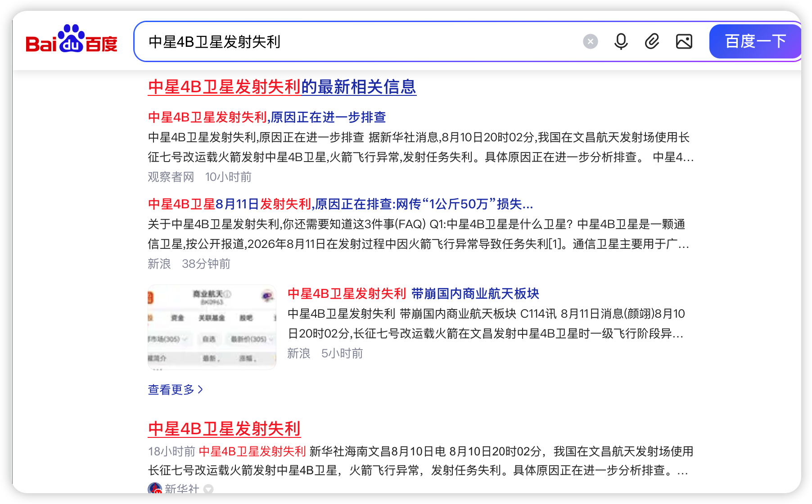Open the 网传"1公斤50万"损失 news headline
Viewport: 812px width, 504px height.
pos(340,204)
